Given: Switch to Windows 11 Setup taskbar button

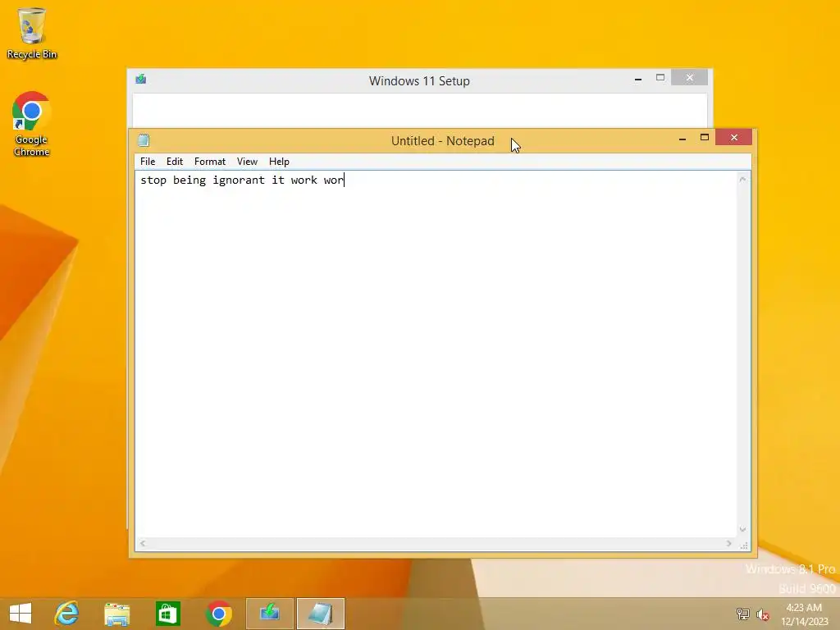Looking at the screenshot, I should [x=269, y=614].
